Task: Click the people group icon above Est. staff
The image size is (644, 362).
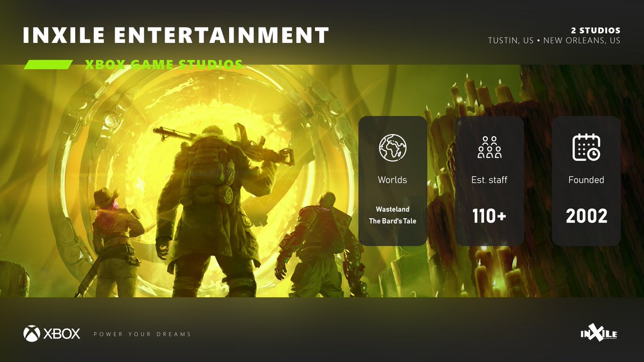Action: coord(489,147)
